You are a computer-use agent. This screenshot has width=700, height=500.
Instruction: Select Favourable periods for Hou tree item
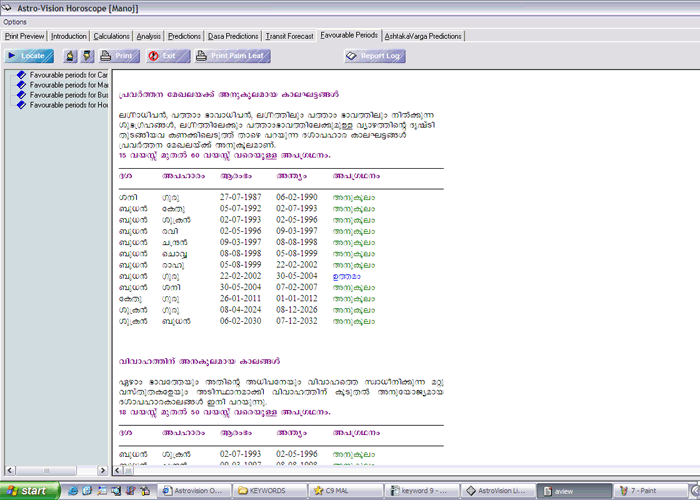(69, 105)
